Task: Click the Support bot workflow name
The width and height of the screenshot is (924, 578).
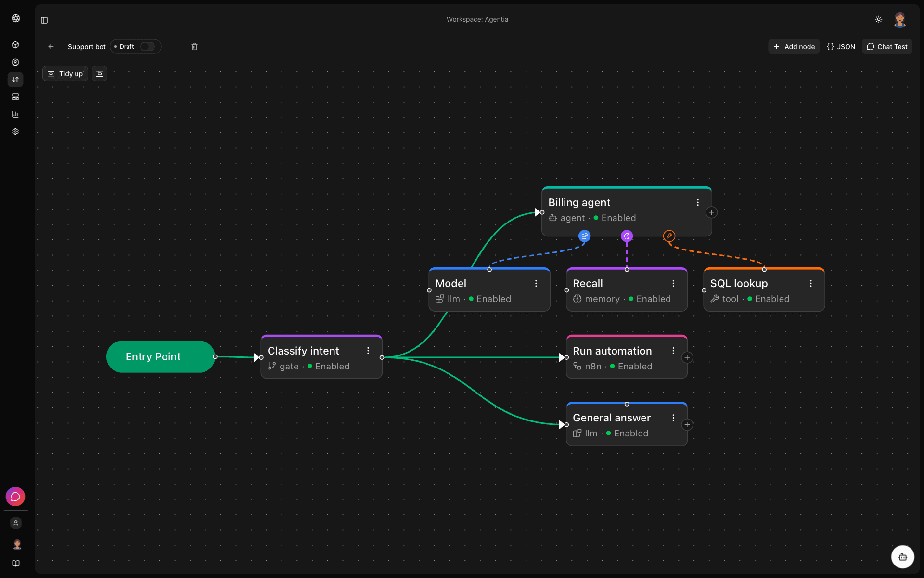Action: tap(87, 47)
